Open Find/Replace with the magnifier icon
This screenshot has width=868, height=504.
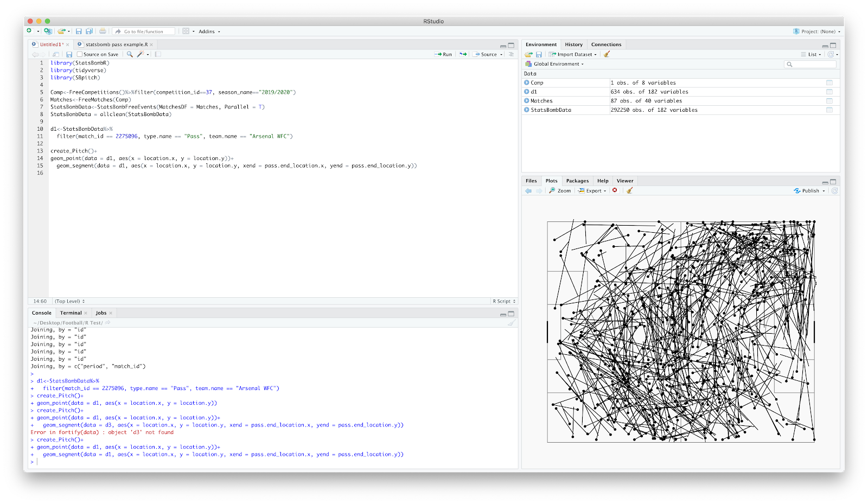click(x=130, y=54)
